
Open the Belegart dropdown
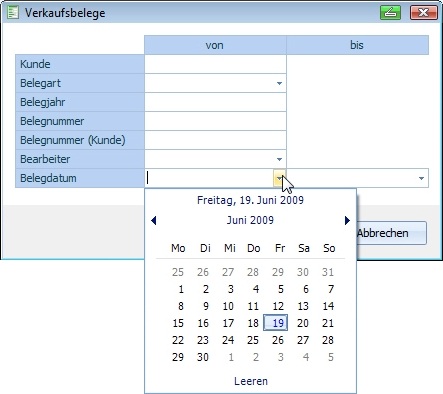pos(279,83)
